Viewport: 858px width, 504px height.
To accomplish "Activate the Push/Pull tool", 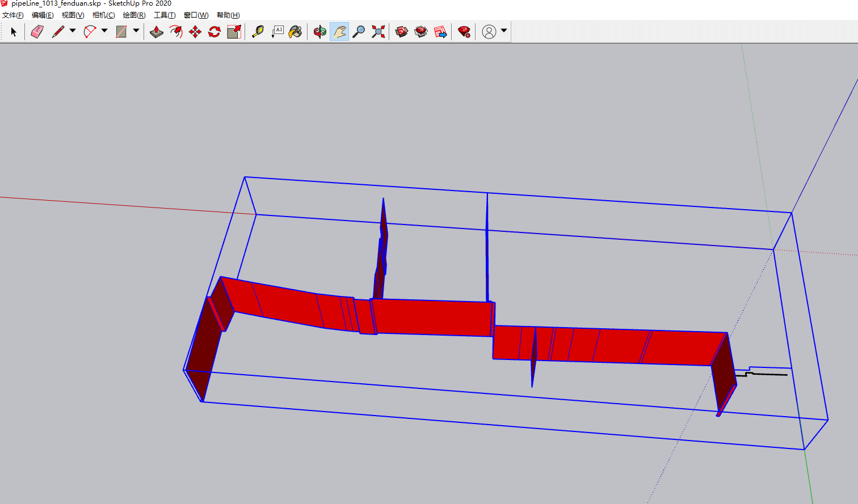I will point(157,32).
